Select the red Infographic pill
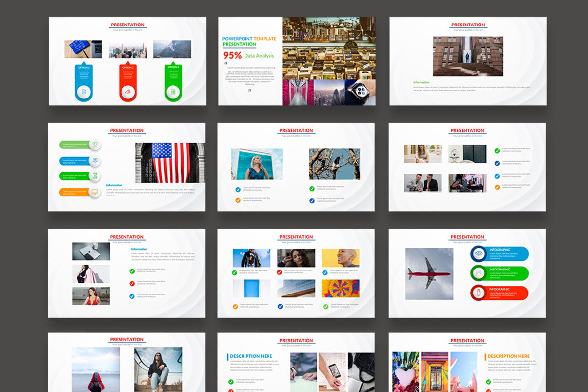Screen dimensions: 588x392 pos(500,293)
